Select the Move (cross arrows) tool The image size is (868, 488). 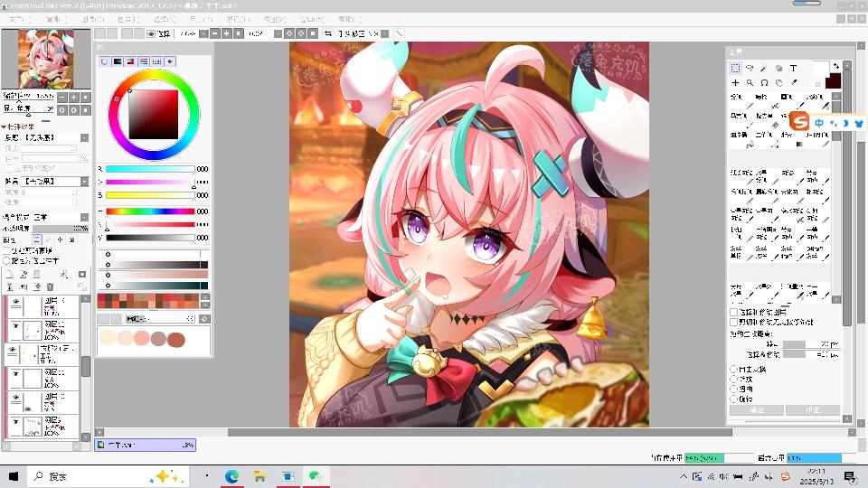pos(735,82)
